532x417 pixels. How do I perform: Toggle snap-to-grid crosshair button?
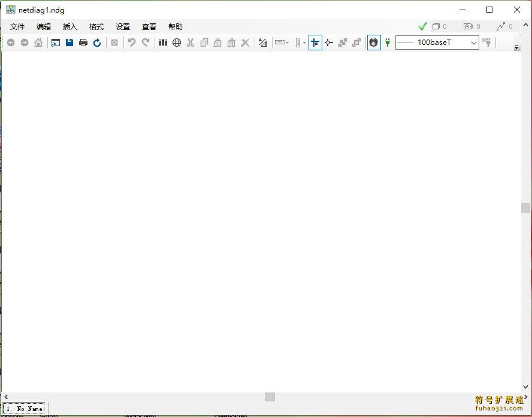click(315, 43)
